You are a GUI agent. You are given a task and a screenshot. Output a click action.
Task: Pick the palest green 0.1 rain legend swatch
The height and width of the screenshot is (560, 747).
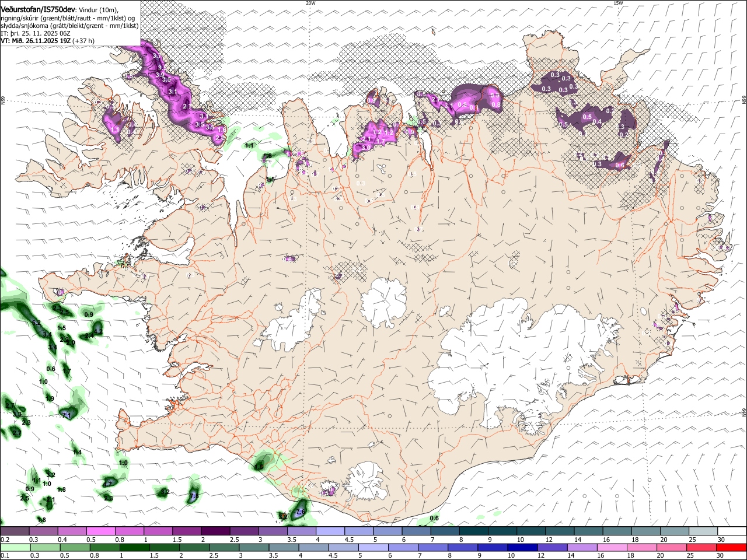(15, 547)
